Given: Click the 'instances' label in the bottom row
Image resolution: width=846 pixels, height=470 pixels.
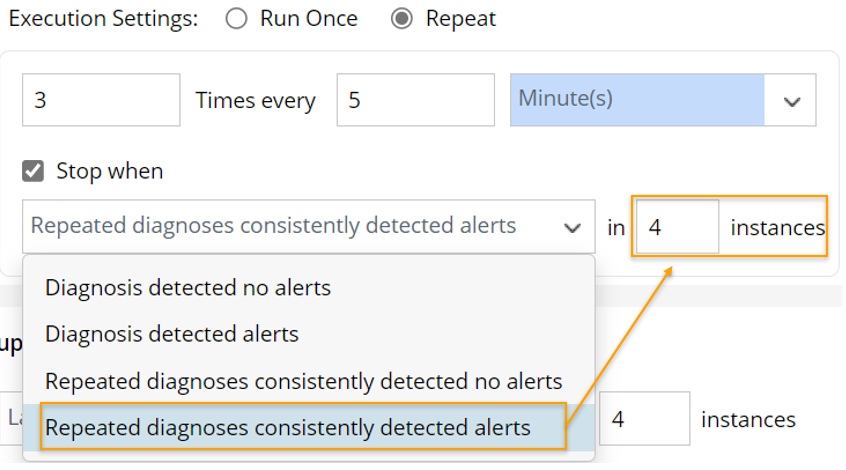Looking at the screenshot, I should tap(748, 419).
